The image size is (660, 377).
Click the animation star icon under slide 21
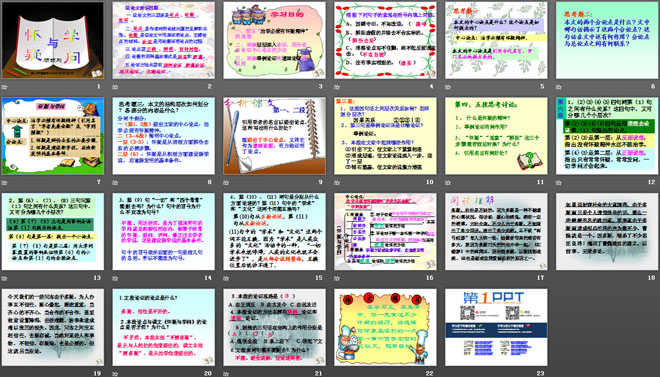tap(226, 374)
